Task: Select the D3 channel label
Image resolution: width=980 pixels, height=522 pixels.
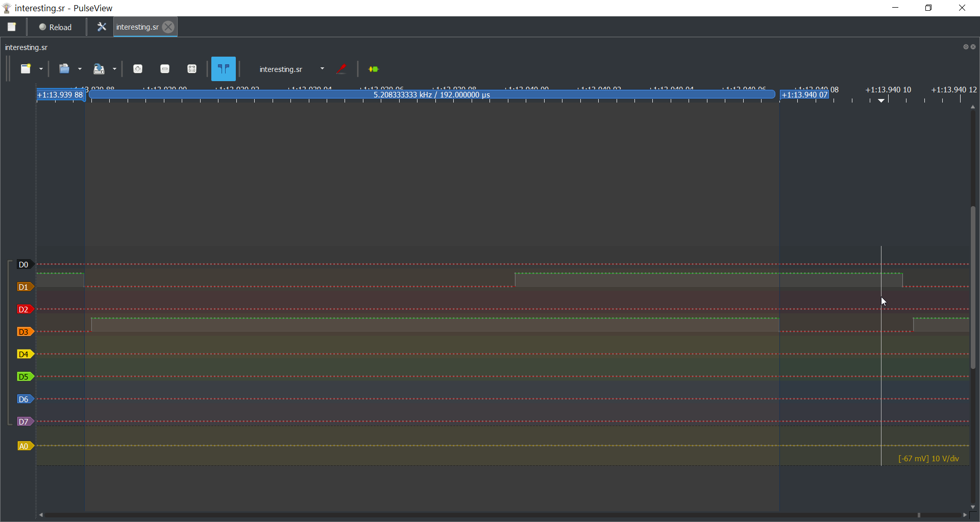Action: point(23,331)
